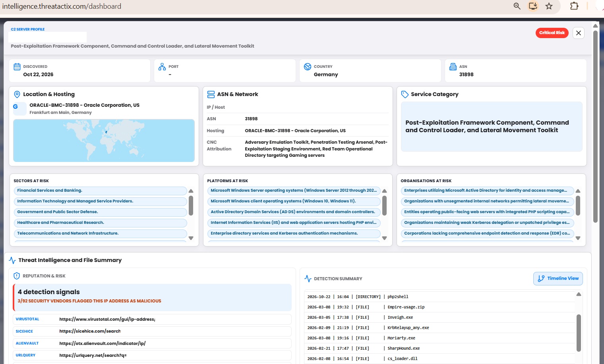Bookmark this page with the star icon
Screen dimensions: 604x364
(x=549, y=6)
